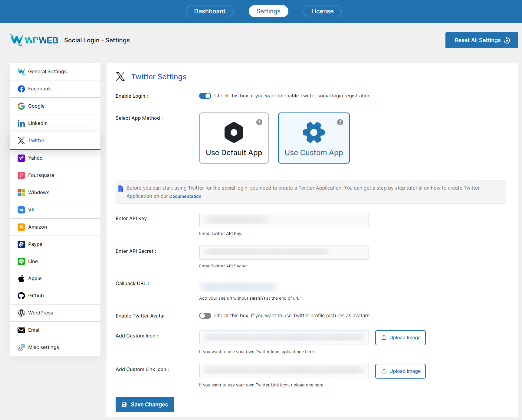Click the Enter API Key input field
The image size is (522, 420).
(284, 220)
